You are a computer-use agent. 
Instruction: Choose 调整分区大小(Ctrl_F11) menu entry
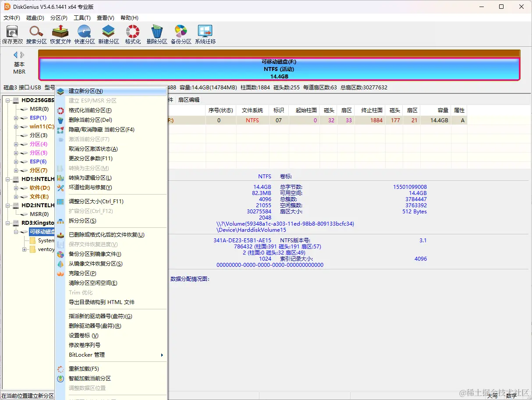tap(111, 202)
